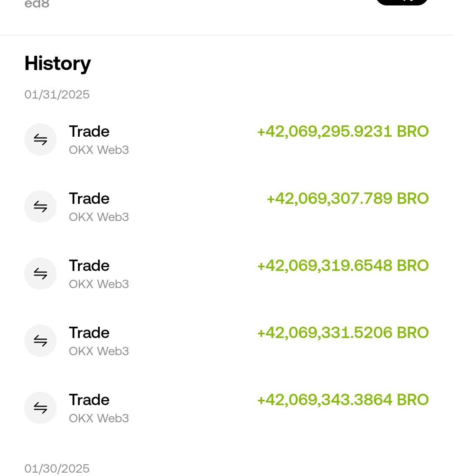Click the first Trade label in History
Screen dimensions: 453x476
(89, 131)
